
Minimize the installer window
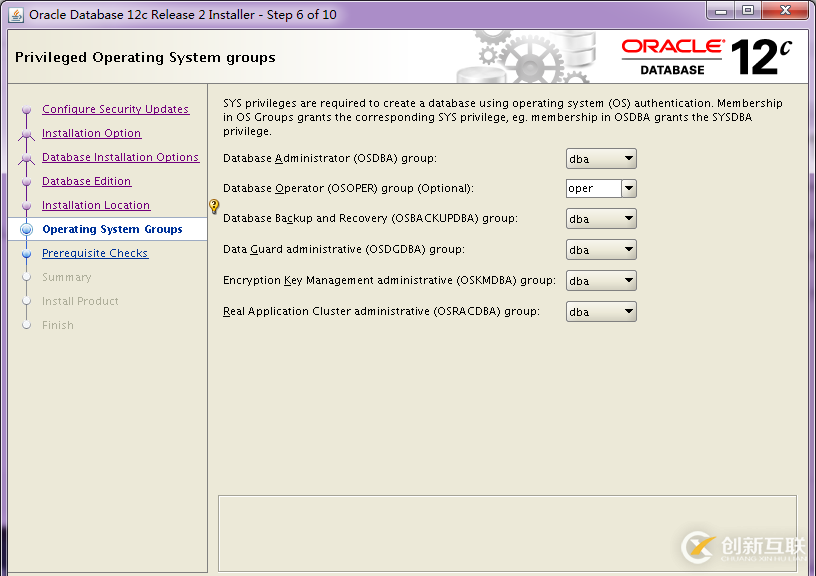coord(721,11)
